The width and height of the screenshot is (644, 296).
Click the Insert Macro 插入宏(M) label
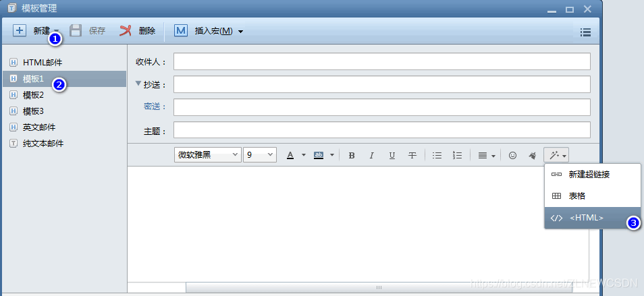(x=213, y=31)
